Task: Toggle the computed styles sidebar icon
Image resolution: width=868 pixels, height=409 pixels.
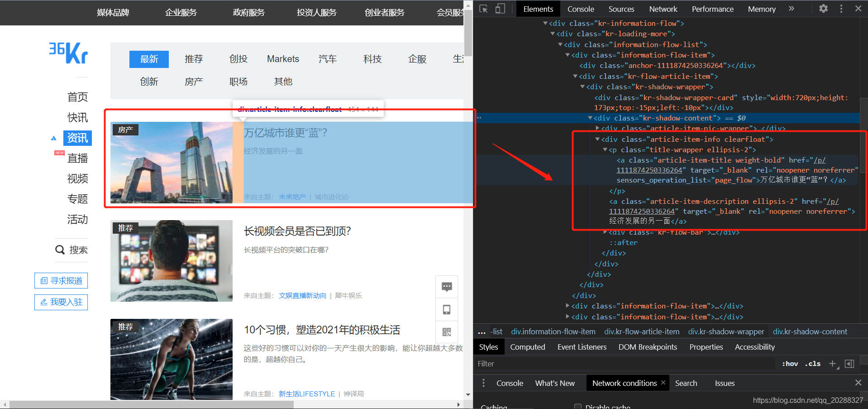Action: point(849,363)
